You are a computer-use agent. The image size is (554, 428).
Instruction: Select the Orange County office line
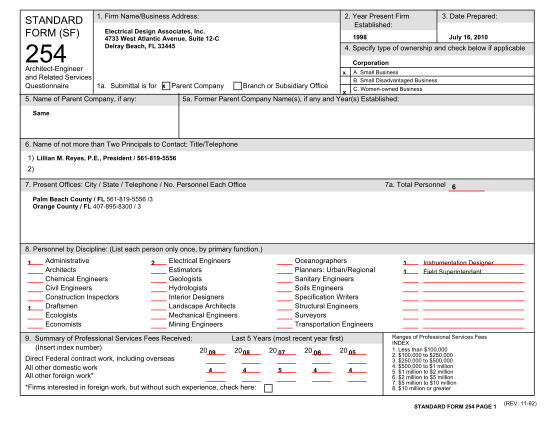pos(87,206)
